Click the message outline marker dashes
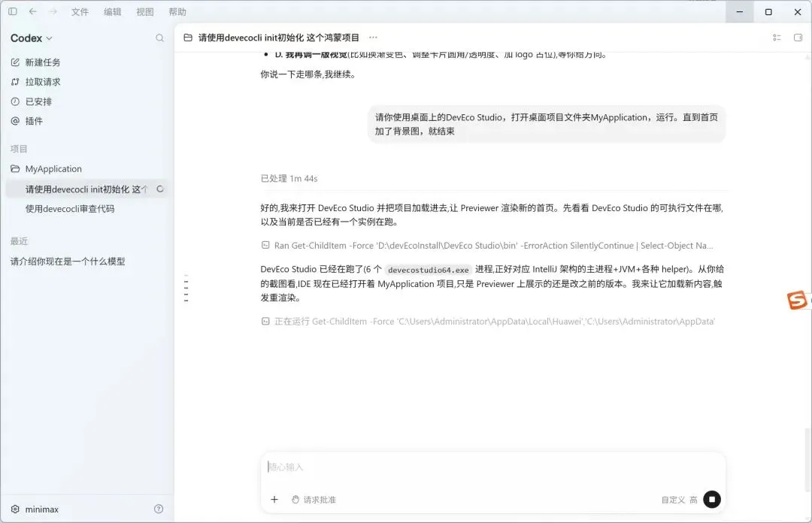 coord(186,288)
